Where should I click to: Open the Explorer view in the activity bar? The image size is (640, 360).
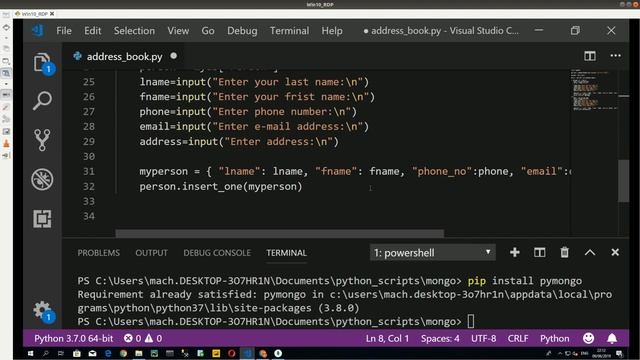coord(42,62)
